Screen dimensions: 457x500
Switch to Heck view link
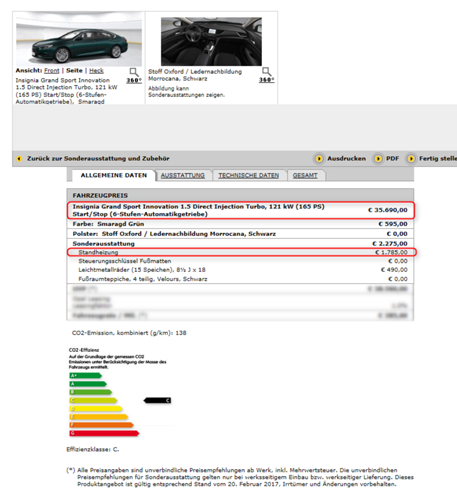pyautogui.click(x=96, y=71)
